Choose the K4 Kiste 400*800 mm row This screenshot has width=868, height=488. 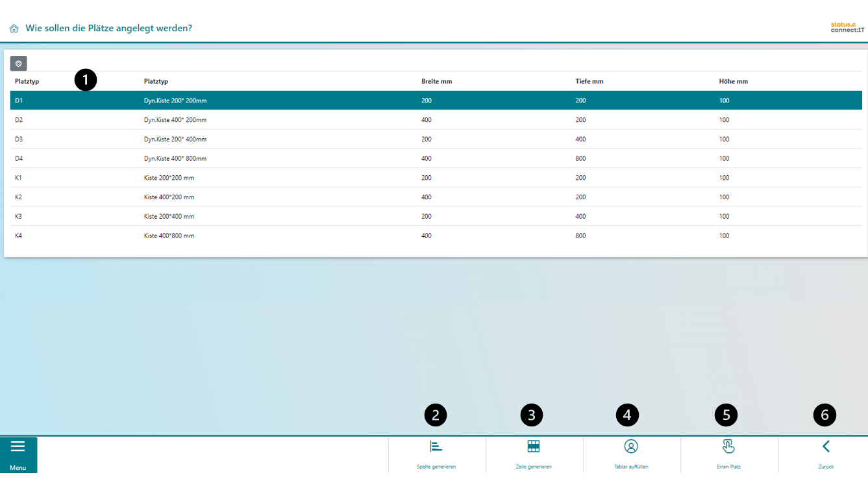tap(169, 236)
